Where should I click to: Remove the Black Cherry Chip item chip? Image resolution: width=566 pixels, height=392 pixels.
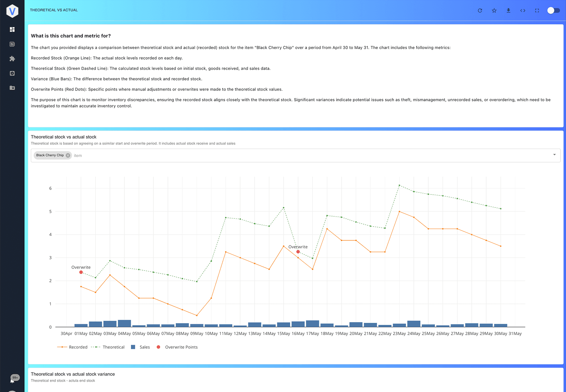point(68,155)
